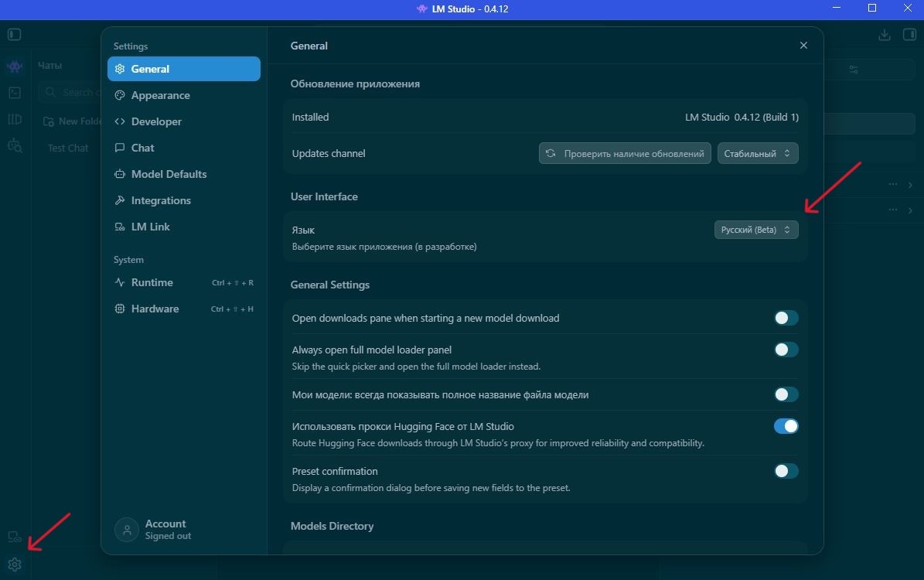The width and height of the screenshot is (924, 580).
Task: Click the Model Defaults robot icon
Action: [x=120, y=174]
